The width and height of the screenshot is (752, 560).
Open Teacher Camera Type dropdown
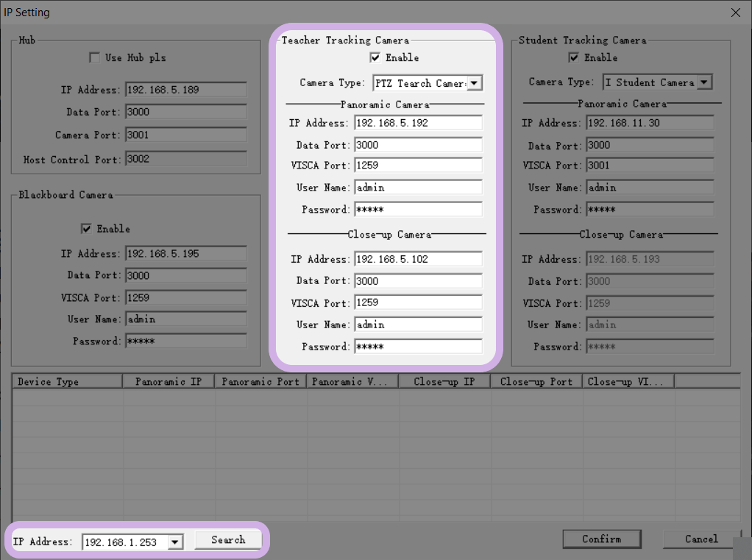click(x=475, y=83)
